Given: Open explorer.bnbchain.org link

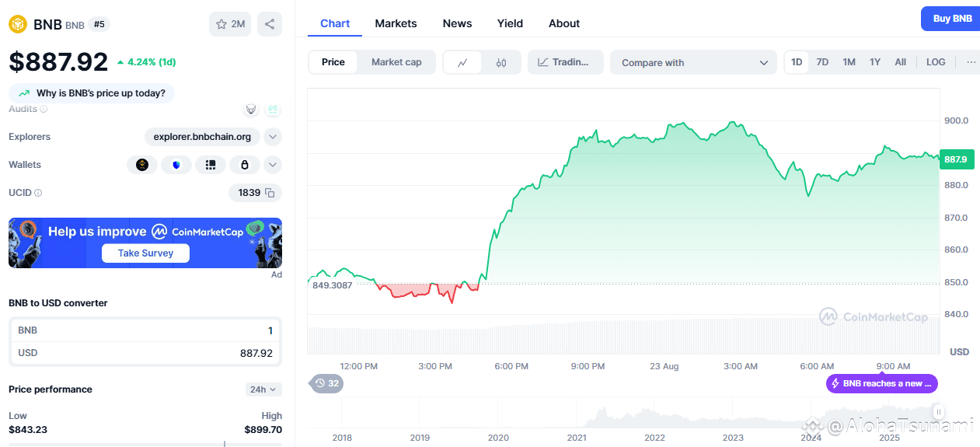Looking at the screenshot, I should click(202, 137).
